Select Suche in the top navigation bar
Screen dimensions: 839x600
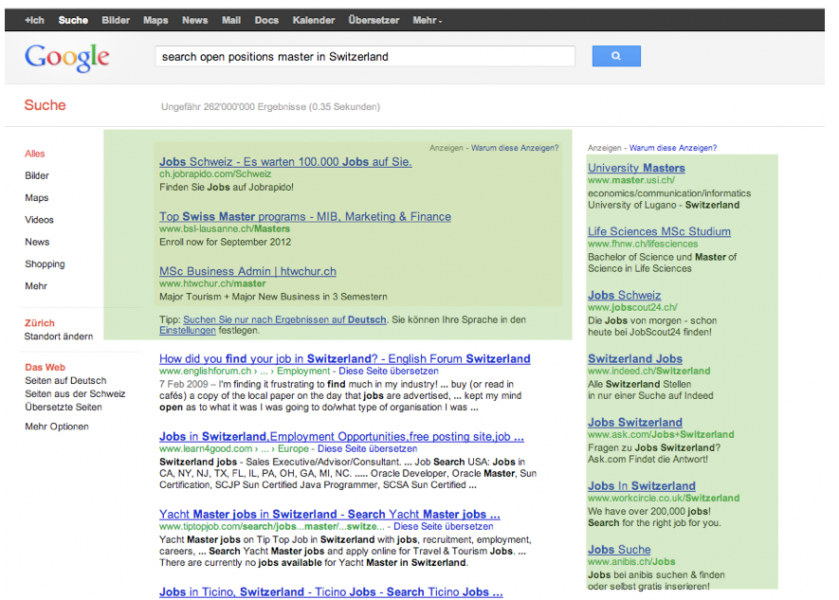point(73,20)
